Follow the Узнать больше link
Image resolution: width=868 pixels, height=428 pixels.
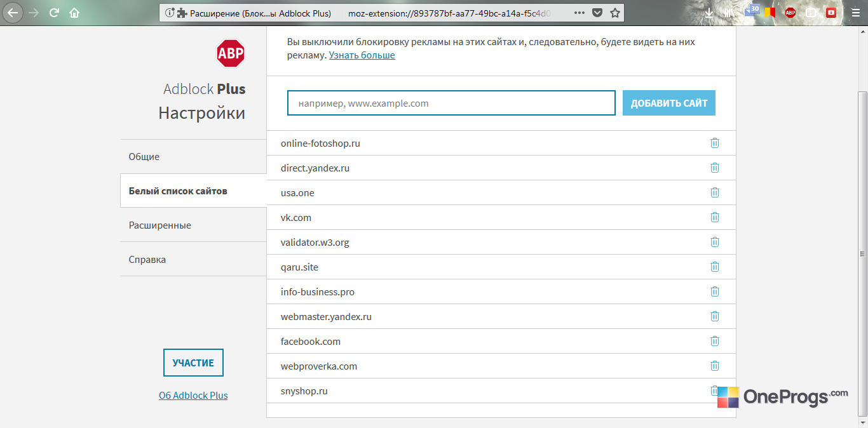362,55
